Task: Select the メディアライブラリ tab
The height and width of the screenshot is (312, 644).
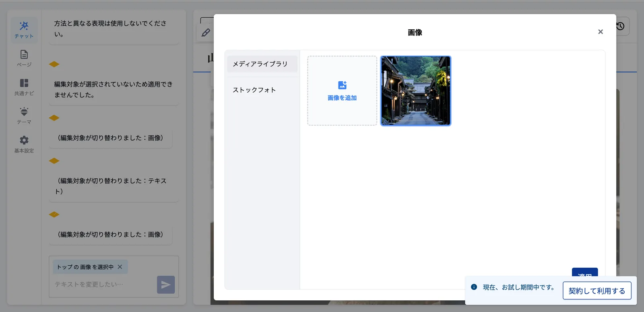Action: (262, 64)
